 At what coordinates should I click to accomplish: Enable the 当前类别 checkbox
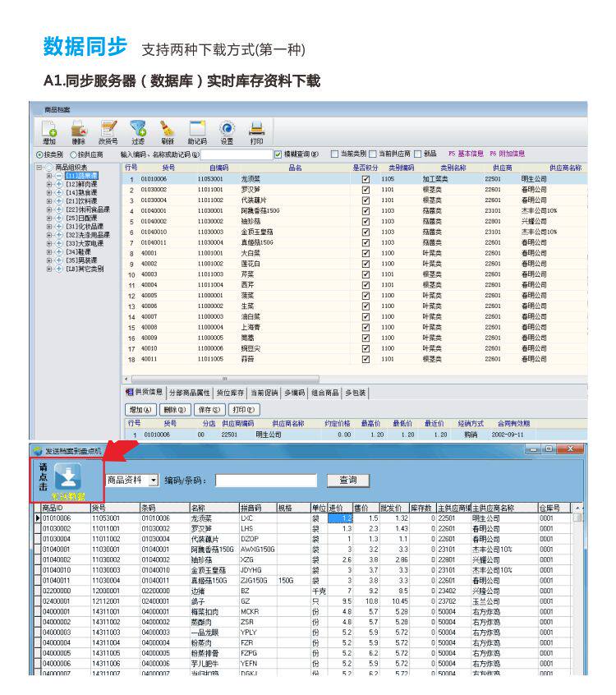(x=334, y=154)
